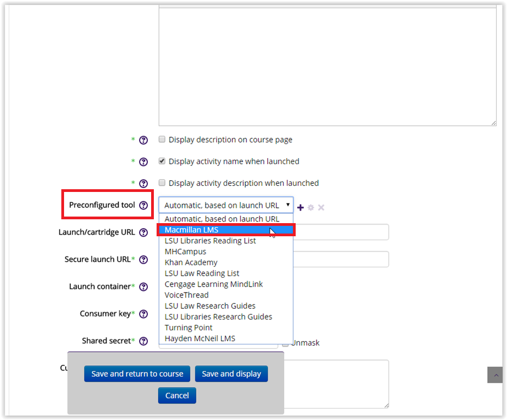Open help icon for Secure launch URL
Image resolution: width=507 pixels, height=420 pixels.
143,260
